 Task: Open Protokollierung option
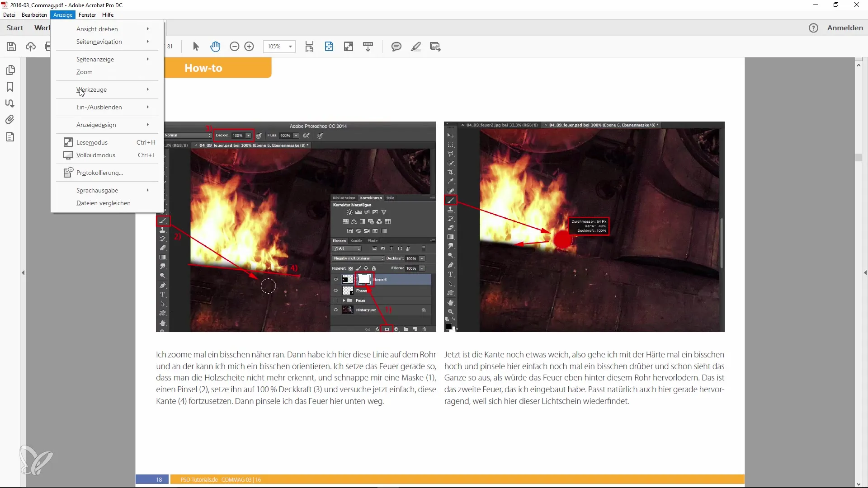[107, 173]
